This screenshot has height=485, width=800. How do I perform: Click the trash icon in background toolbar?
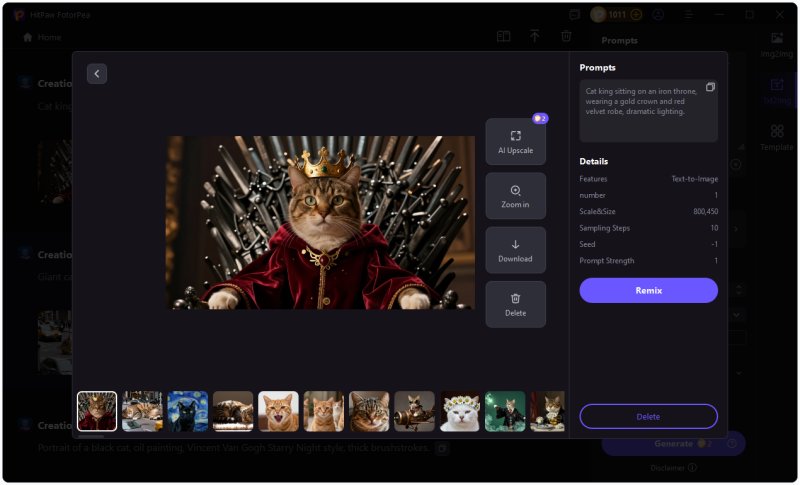click(566, 36)
